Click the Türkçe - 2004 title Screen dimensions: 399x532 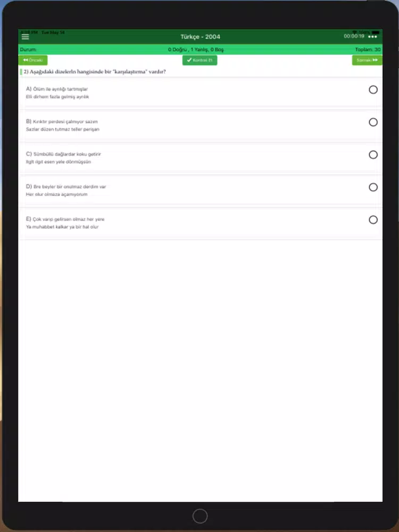tap(200, 37)
